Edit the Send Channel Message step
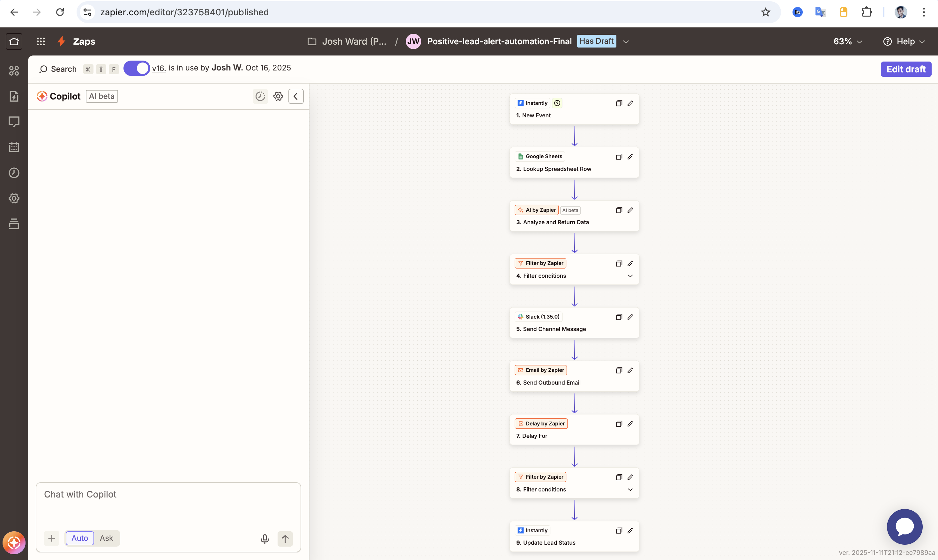The width and height of the screenshot is (938, 560). pos(630,317)
